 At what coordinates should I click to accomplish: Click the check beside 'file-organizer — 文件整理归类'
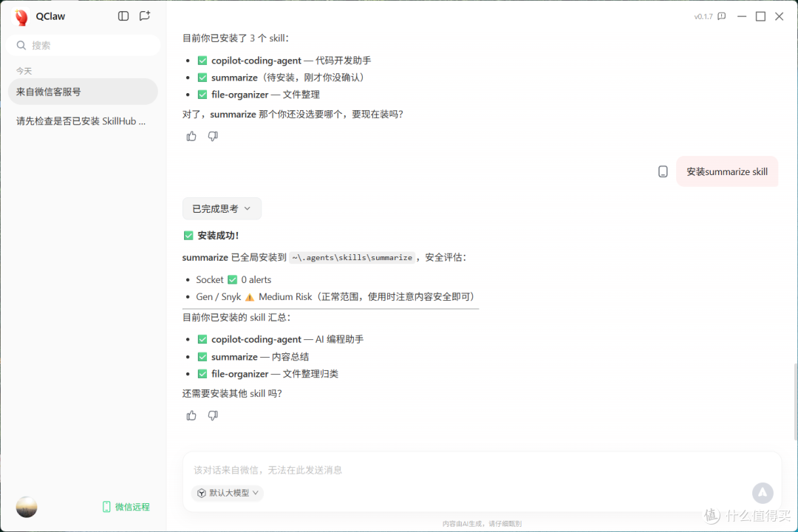202,374
